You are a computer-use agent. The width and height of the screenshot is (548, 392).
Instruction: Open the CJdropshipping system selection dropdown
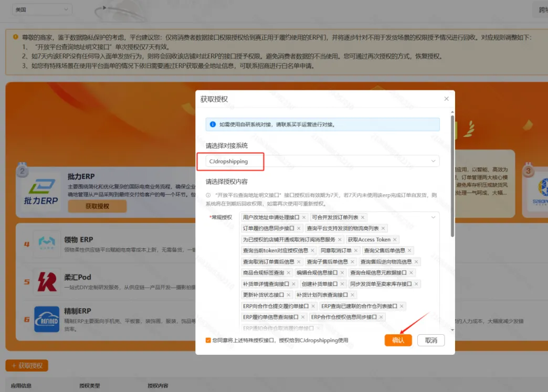point(322,161)
